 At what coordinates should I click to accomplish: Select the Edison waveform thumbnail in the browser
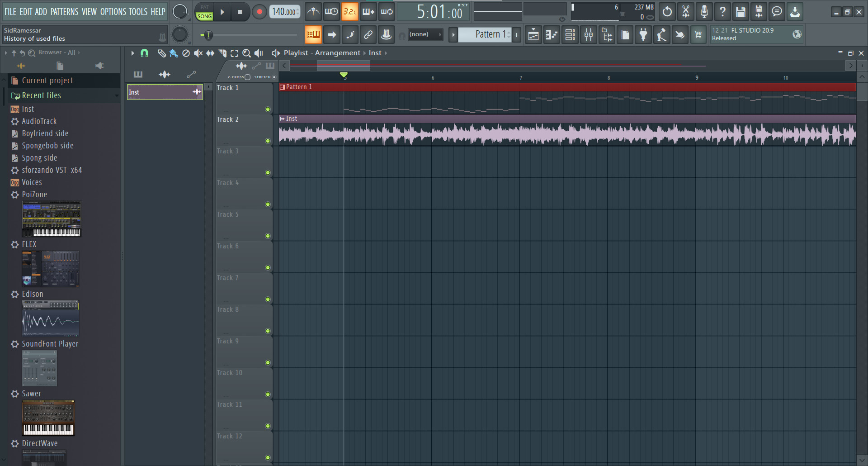(50, 318)
